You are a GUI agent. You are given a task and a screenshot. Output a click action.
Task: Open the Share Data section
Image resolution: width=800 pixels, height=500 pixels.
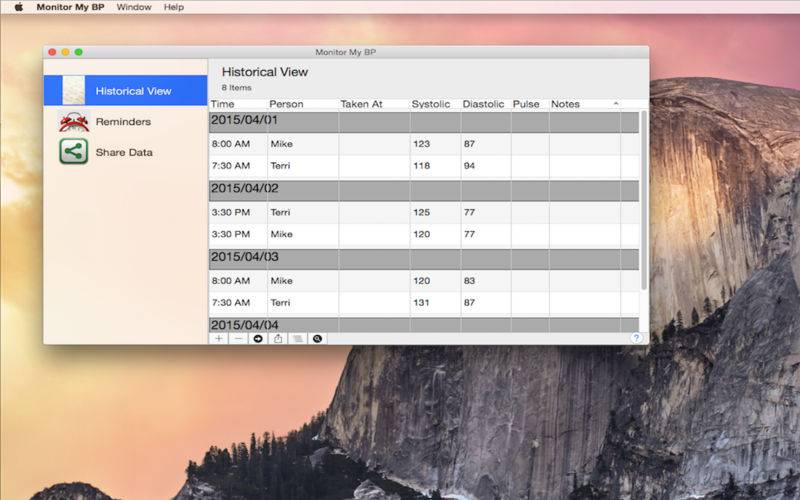click(x=126, y=152)
